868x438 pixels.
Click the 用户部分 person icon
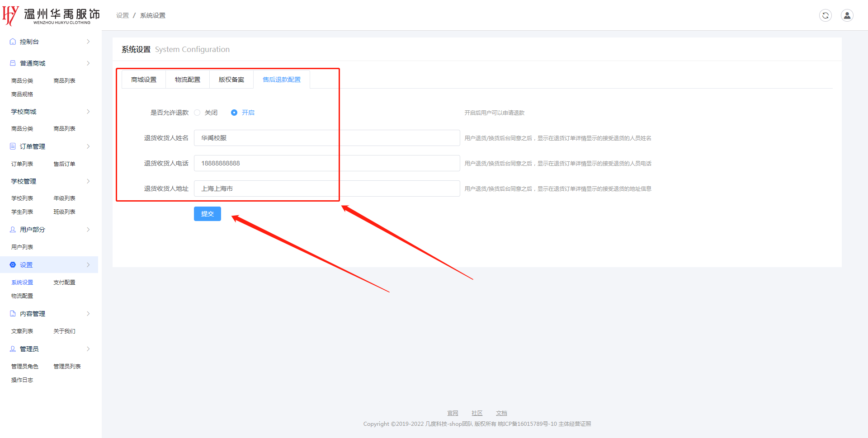pos(13,230)
